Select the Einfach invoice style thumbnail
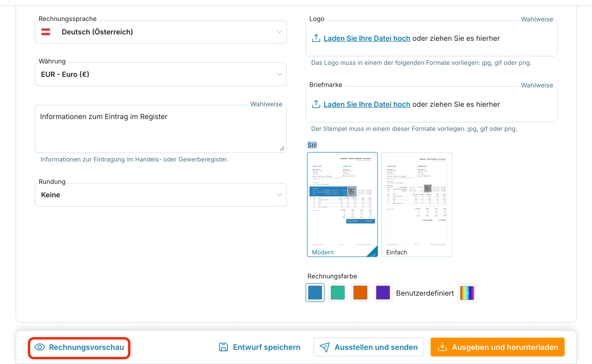The height and width of the screenshot is (364, 592). click(x=417, y=204)
